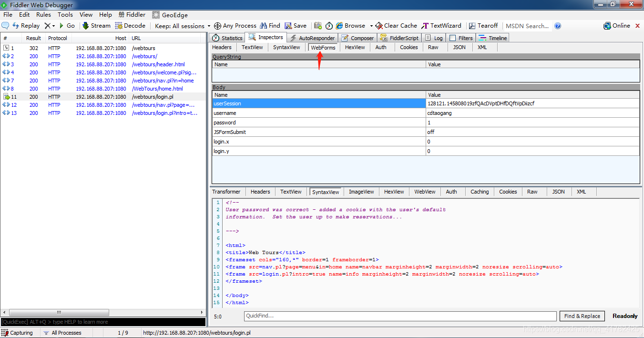This screenshot has width=644, height=338.
Task: Sort sessions by Protocol column header
Action: 58,38
